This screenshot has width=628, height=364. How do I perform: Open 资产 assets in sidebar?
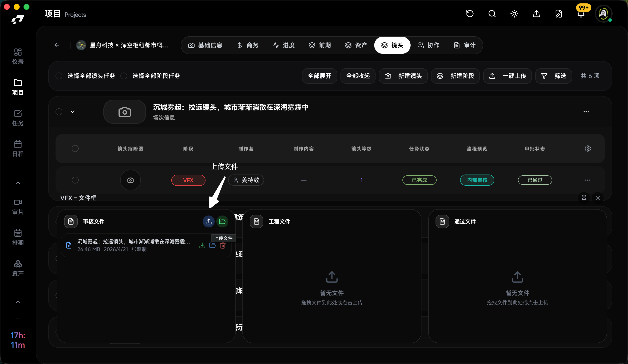pyautogui.click(x=18, y=268)
